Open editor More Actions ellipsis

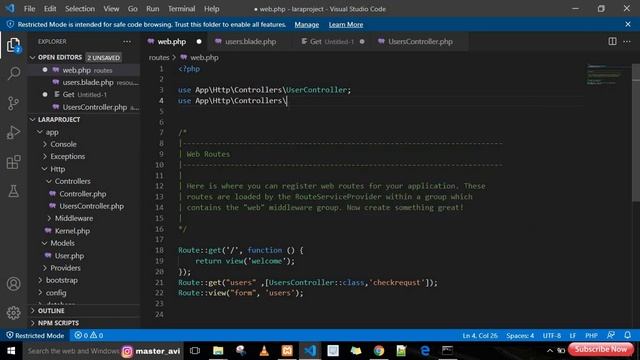(627, 41)
